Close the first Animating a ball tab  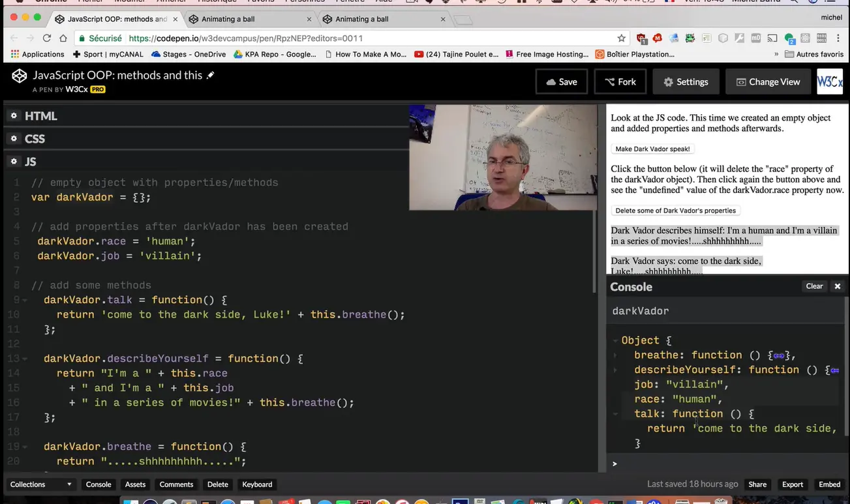tap(309, 19)
